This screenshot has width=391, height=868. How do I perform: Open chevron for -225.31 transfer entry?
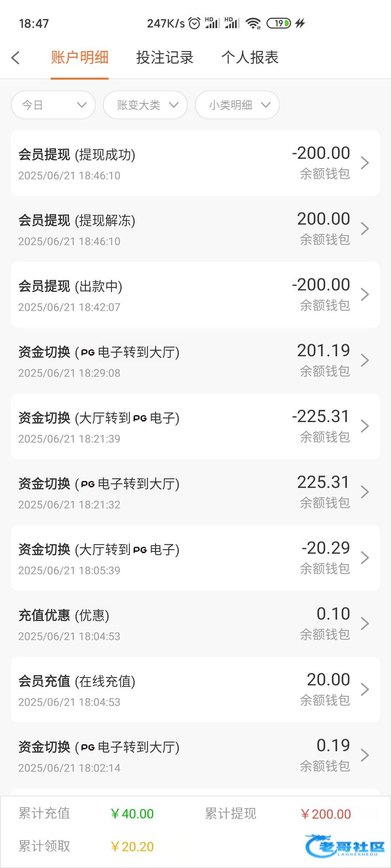click(x=365, y=426)
